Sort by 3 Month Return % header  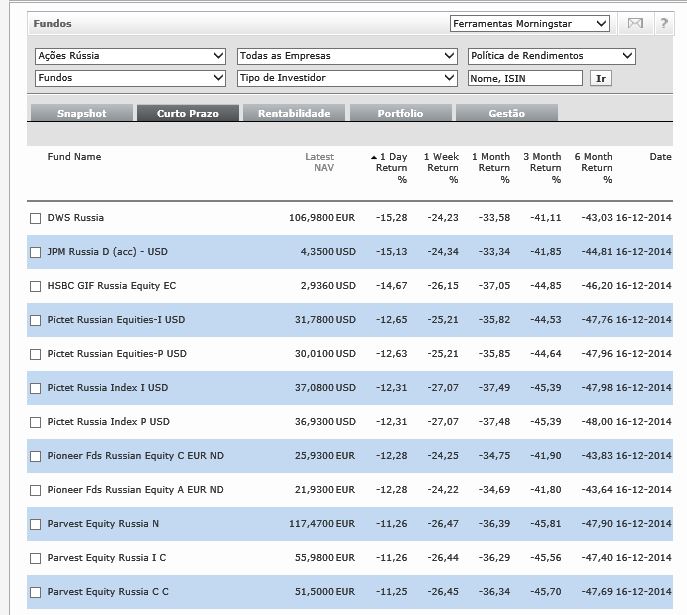coord(542,168)
